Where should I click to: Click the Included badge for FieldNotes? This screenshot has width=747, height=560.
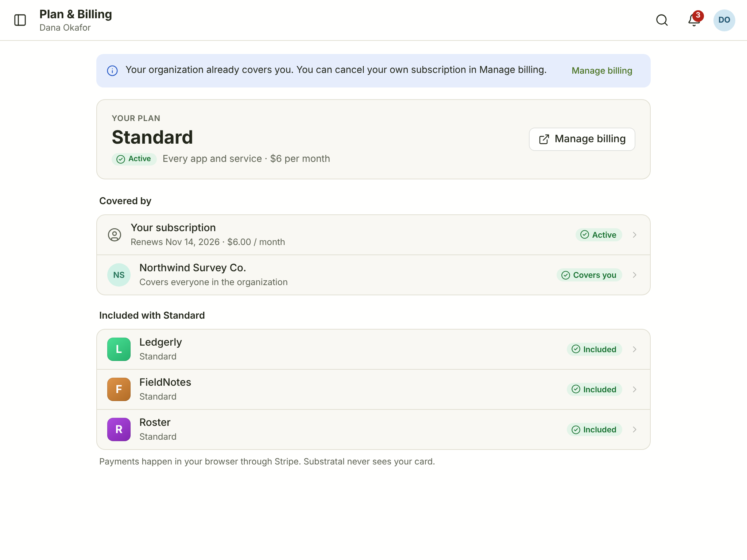[595, 389]
